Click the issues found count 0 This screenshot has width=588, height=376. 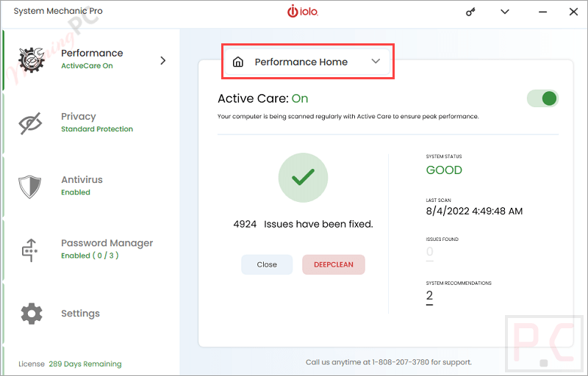coord(429,252)
